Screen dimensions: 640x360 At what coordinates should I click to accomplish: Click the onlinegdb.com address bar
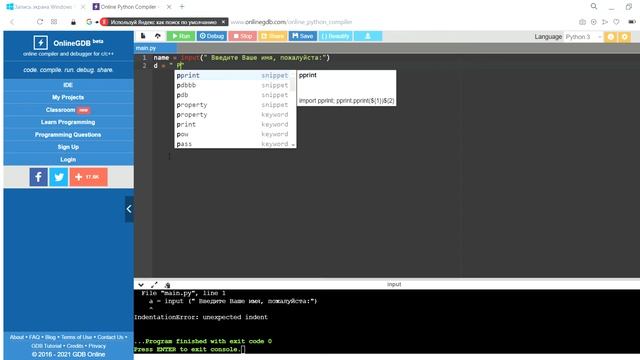click(x=291, y=22)
